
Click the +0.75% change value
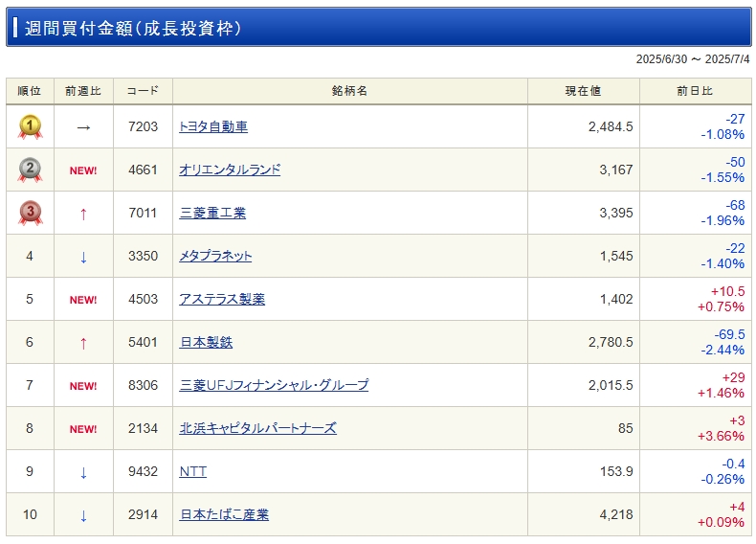[x=721, y=306]
